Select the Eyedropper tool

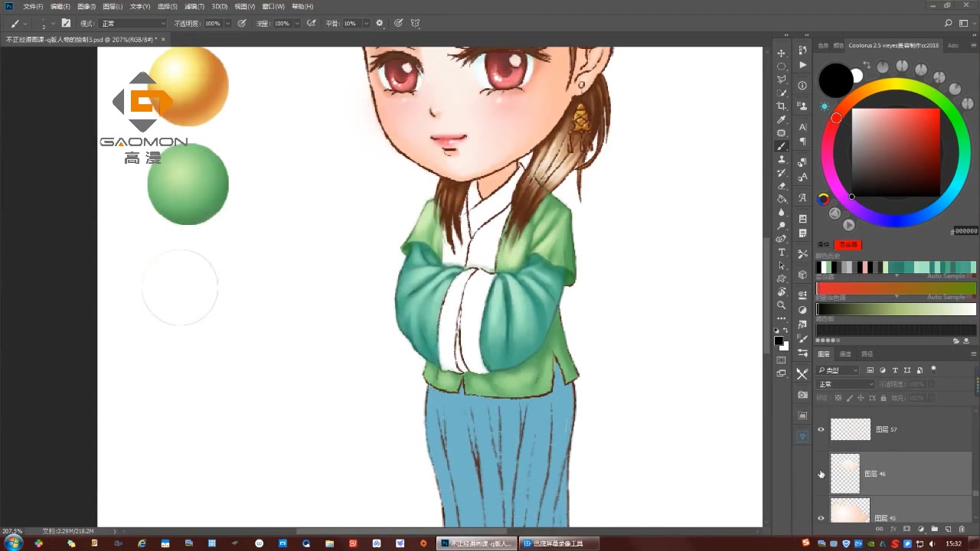(782, 119)
